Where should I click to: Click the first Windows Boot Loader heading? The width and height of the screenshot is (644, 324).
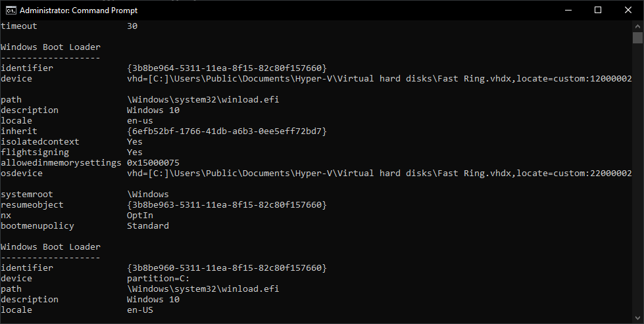pyautogui.click(x=51, y=47)
